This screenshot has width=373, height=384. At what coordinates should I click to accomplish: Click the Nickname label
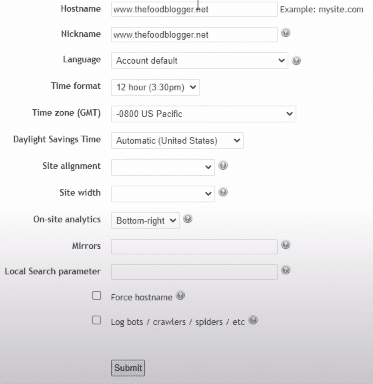(x=81, y=34)
